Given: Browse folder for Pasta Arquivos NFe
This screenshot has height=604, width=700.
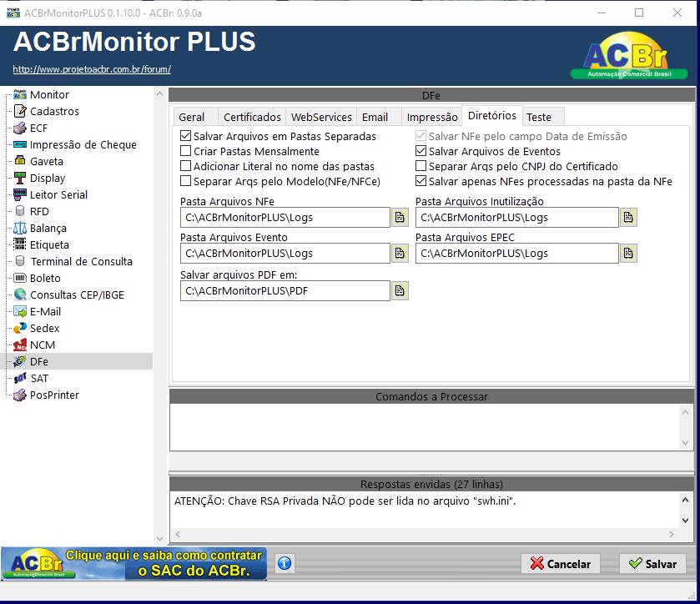Looking at the screenshot, I should click(x=400, y=218).
